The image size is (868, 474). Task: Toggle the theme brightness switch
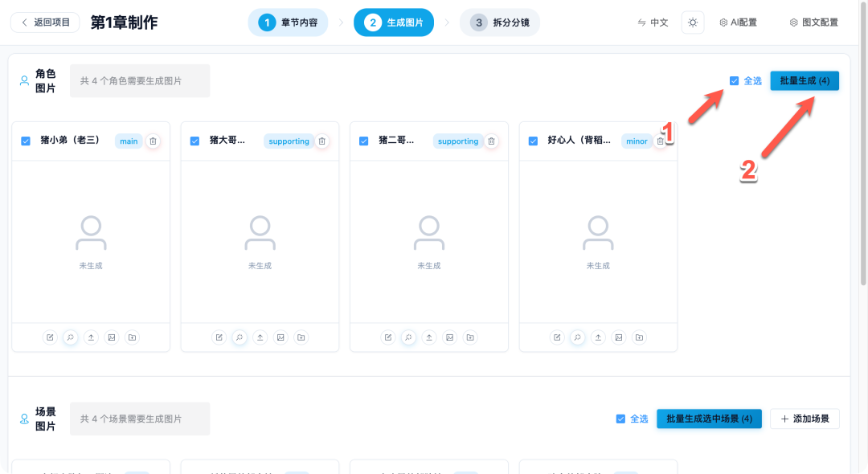[x=693, y=22]
